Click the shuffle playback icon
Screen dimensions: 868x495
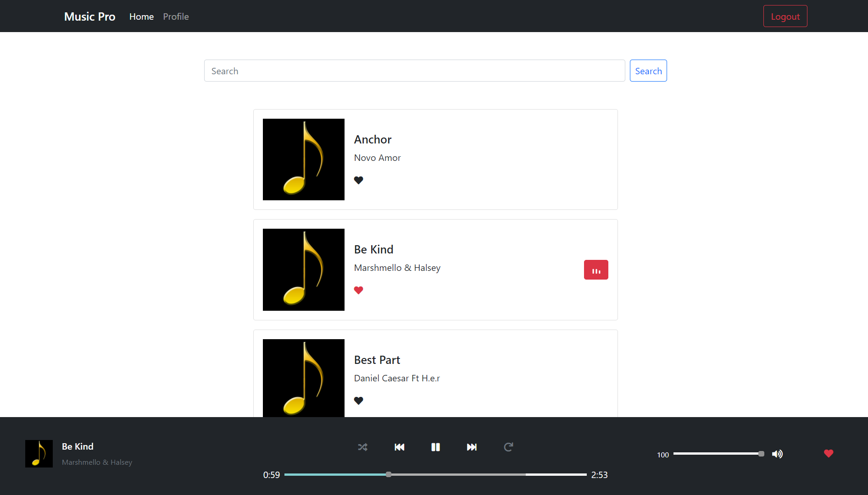[362, 447]
